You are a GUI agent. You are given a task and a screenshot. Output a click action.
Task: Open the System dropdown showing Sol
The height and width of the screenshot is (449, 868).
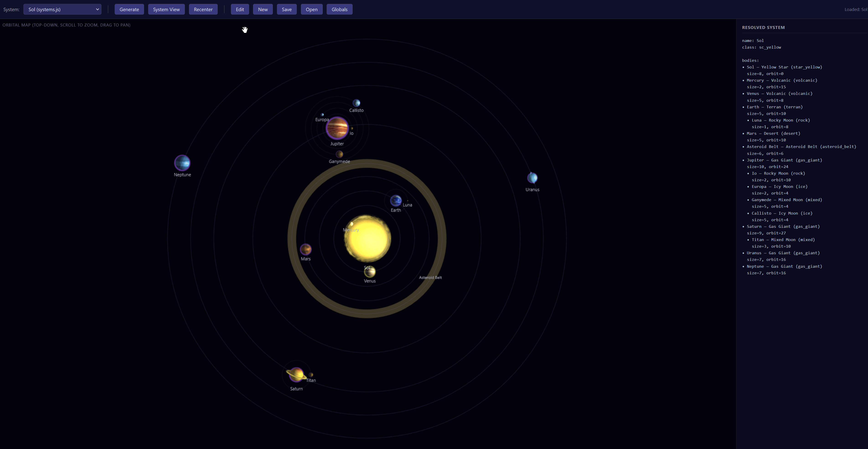pos(62,9)
